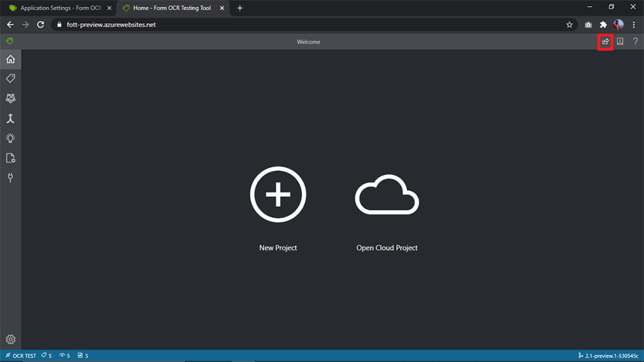Reload the current page
Screen dimensions: 644x362
click(40, 25)
